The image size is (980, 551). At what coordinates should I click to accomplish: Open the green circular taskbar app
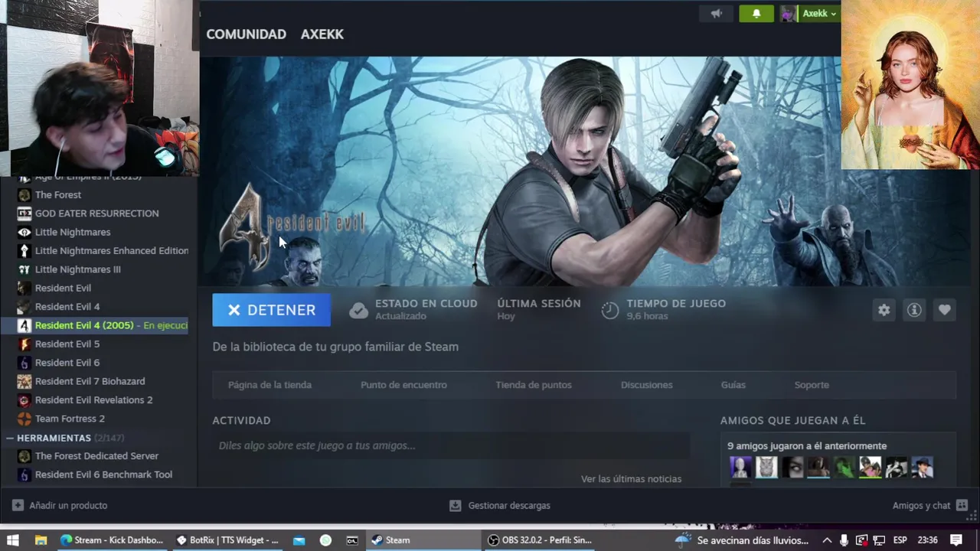pos(325,540)
